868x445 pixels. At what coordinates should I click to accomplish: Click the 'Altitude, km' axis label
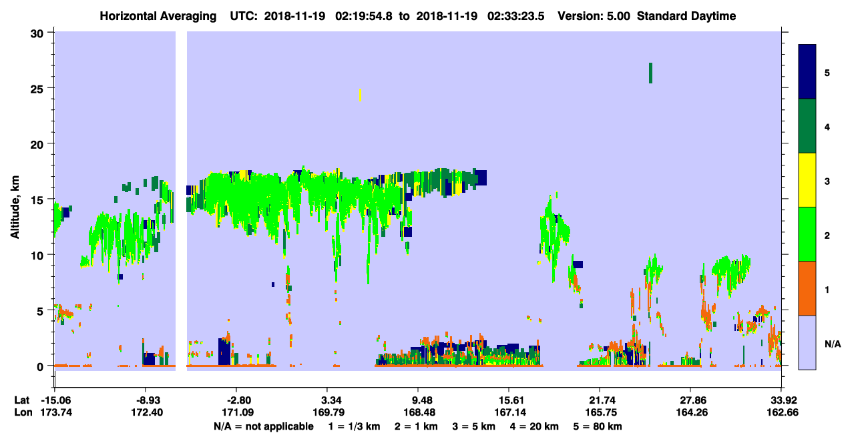pyautogui.click(x=14, y=208)
